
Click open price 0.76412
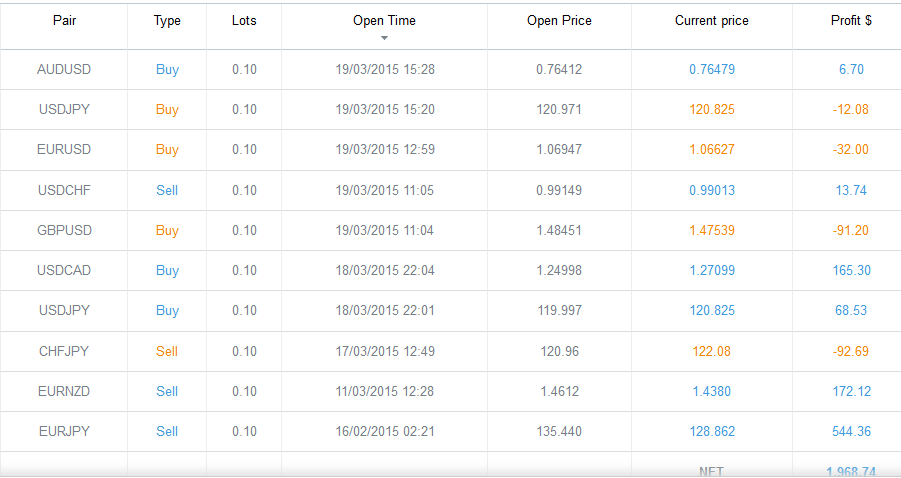click(559, 70)
